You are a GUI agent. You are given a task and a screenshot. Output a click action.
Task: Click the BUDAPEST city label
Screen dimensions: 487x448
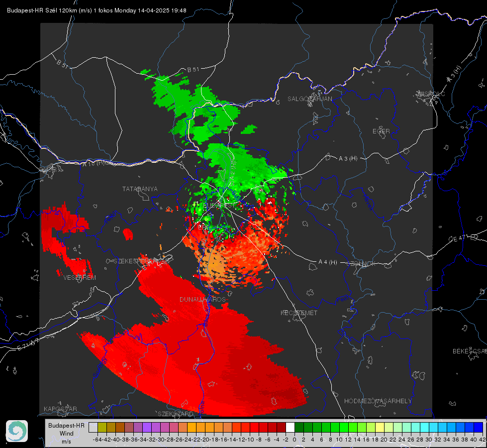219,206
